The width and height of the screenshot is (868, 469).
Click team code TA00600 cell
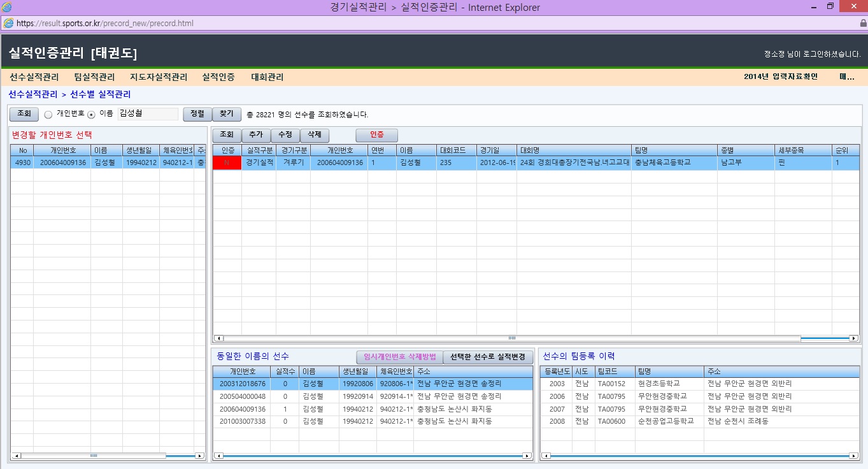click(614, 421)
